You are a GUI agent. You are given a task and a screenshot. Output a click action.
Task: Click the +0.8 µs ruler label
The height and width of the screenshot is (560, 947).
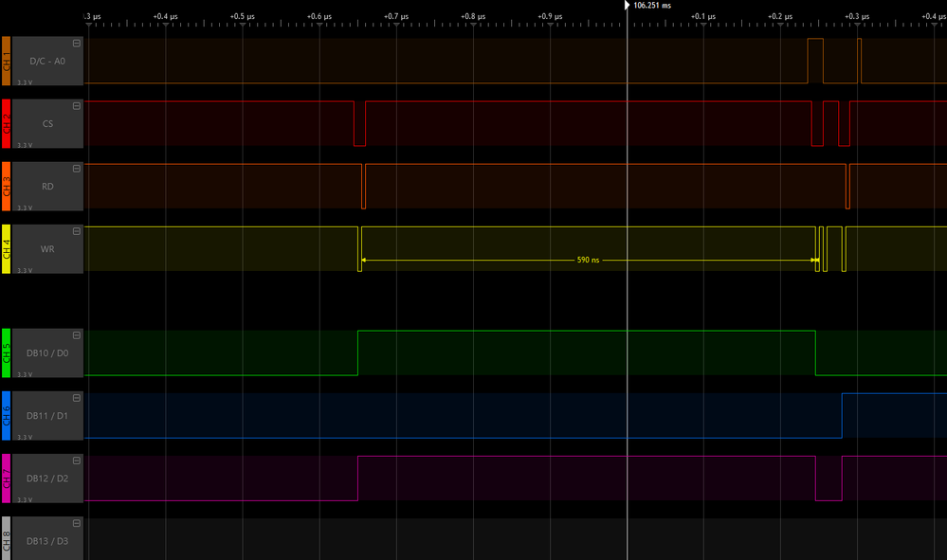(x=473, y=16)
